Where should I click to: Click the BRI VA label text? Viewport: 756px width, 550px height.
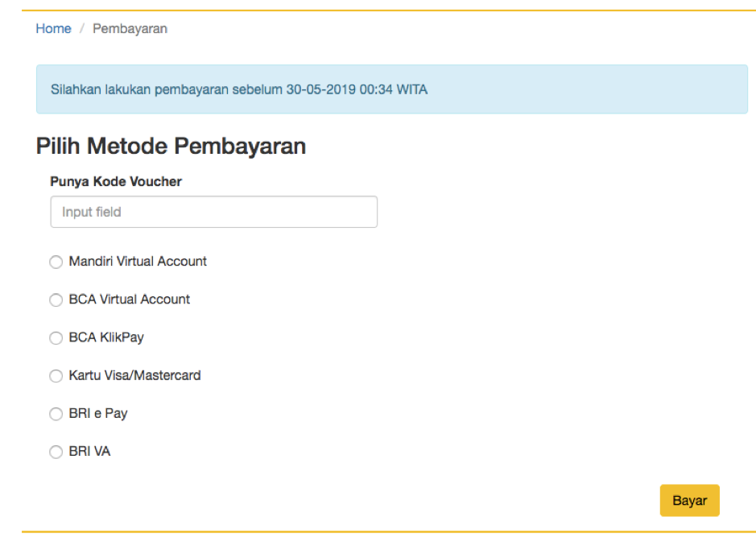(89, 452)
